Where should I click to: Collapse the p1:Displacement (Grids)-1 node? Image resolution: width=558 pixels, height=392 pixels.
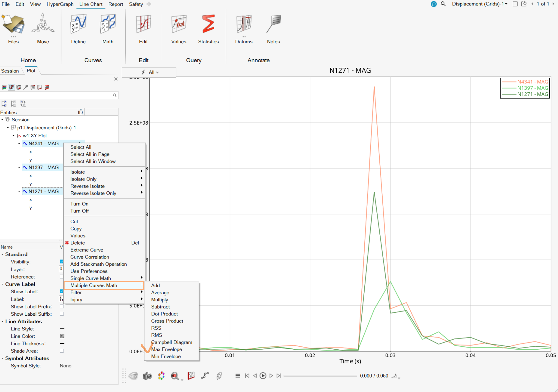tap(8, 128)
